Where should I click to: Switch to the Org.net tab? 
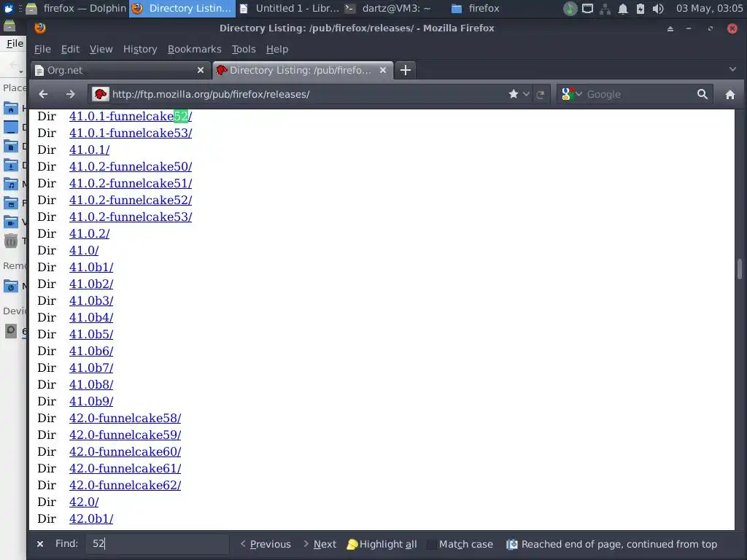pos(120,70)
